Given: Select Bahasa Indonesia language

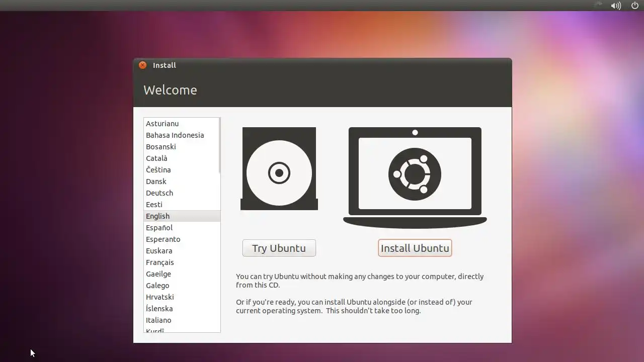Looking at the screenshot, I should (181, 135).
